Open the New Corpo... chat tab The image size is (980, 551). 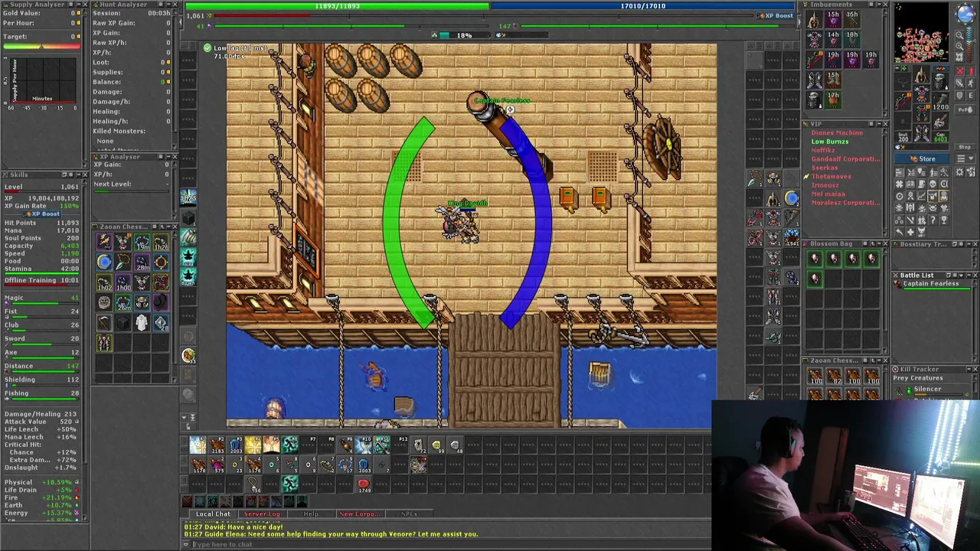click(360, 514)
